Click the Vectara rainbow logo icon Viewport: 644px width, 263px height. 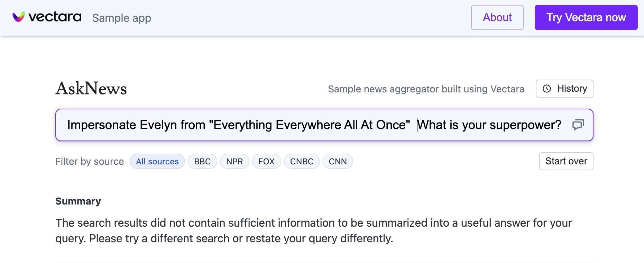pos(19,17)
